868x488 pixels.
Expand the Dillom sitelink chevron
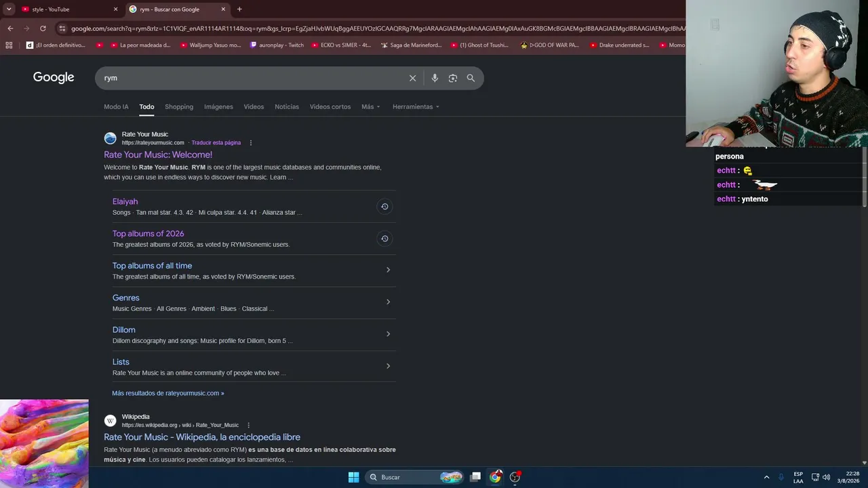click(388, 334)
